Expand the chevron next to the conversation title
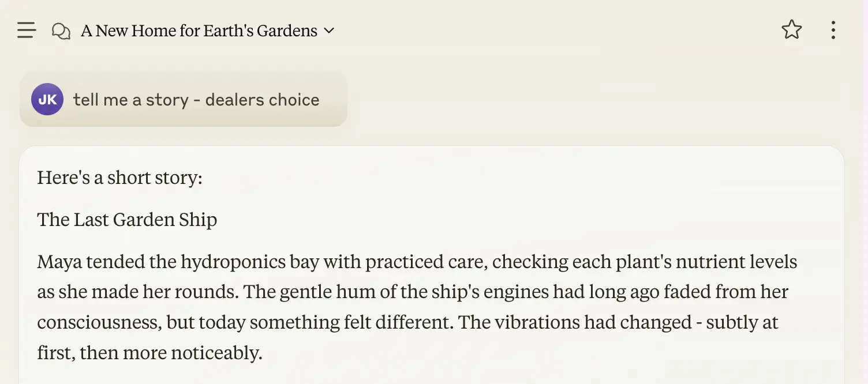Viewport: 868px width, 384px height. pos(329,31)
